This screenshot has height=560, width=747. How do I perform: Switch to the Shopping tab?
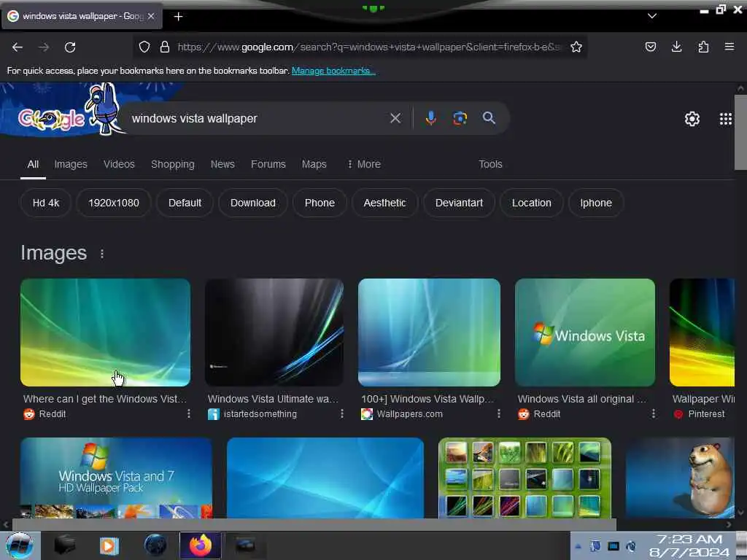[172, 164]
